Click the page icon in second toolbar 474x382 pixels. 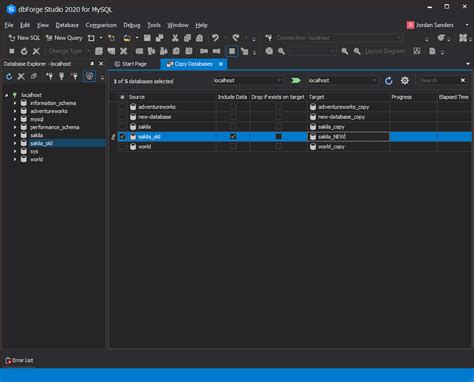[x=432, y=51]
